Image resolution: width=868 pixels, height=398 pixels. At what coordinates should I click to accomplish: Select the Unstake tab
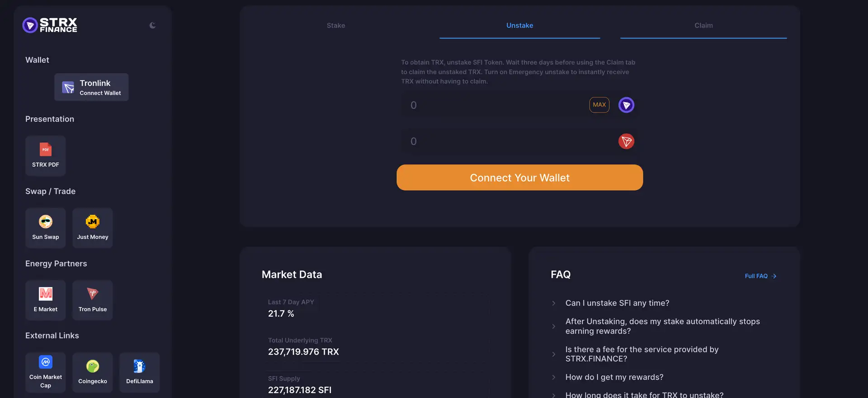coord(519,26)
